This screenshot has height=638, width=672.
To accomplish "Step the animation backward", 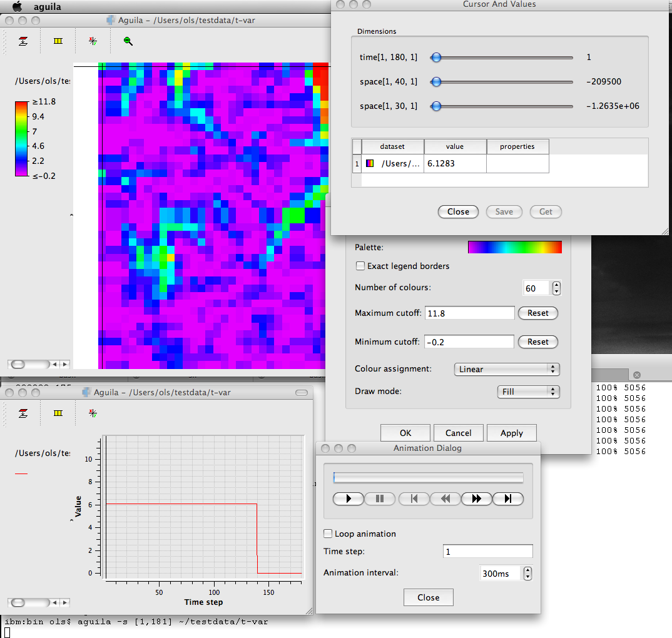I will click(445, 499).
